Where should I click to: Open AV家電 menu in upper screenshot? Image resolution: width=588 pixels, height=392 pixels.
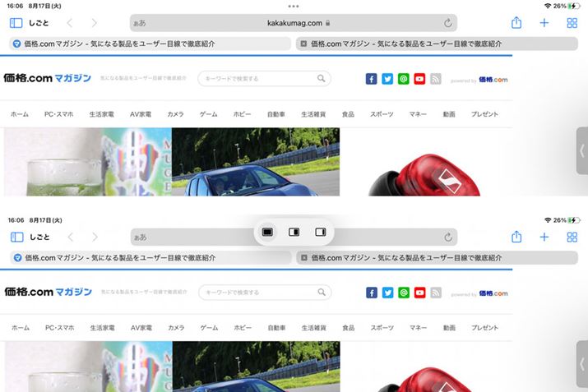141,114
